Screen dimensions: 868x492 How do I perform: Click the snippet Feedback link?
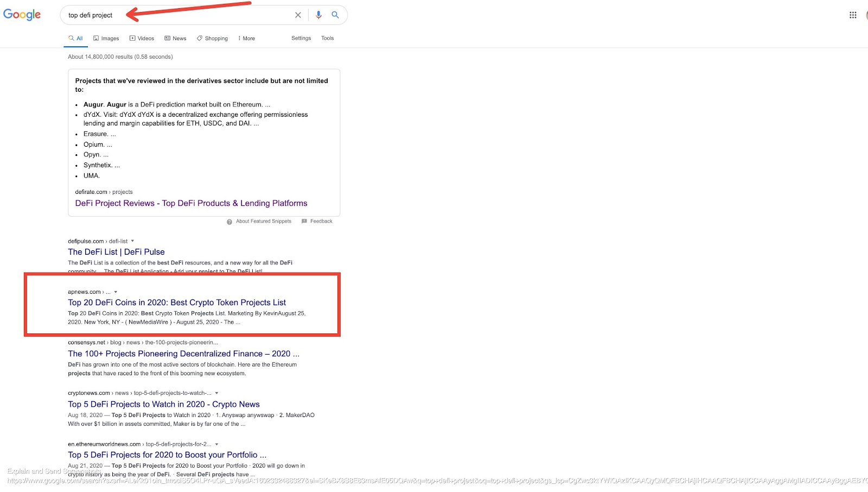click(321, 221)
